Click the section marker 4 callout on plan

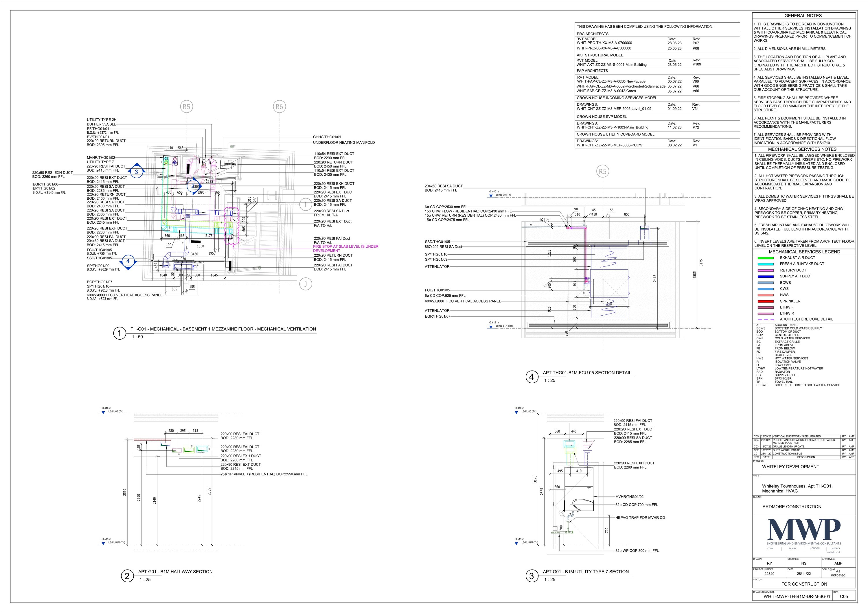coord(128,261)
